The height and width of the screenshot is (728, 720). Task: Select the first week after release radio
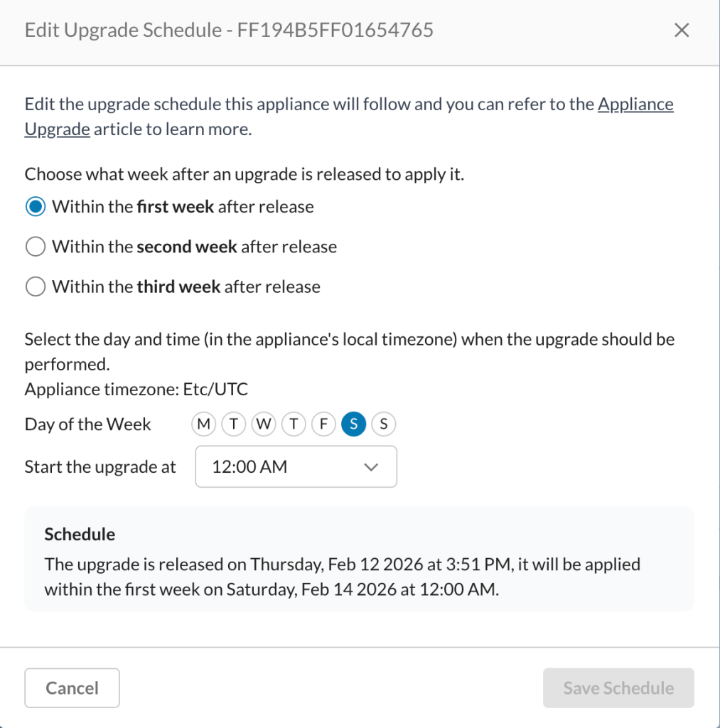pyautogui.click(x=36, y=207)
